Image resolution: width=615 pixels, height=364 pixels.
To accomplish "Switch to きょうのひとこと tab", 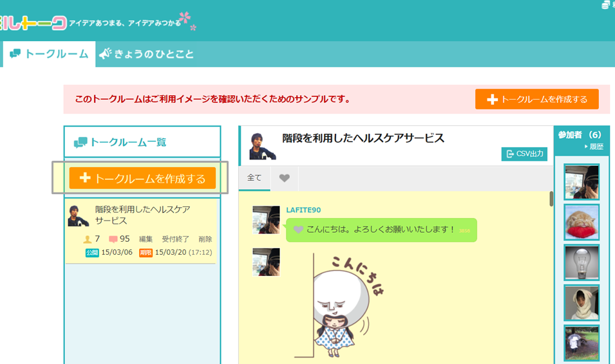I will click(146, 54).
